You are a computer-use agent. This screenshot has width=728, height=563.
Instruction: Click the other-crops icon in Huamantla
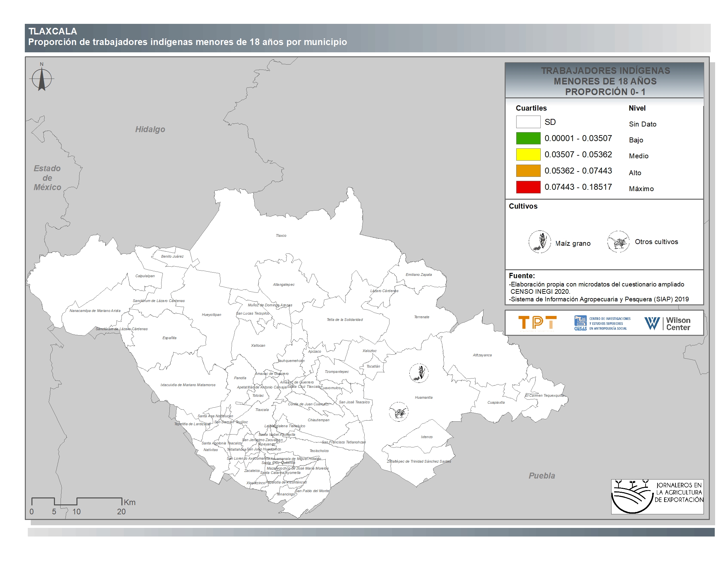point(398,412)
